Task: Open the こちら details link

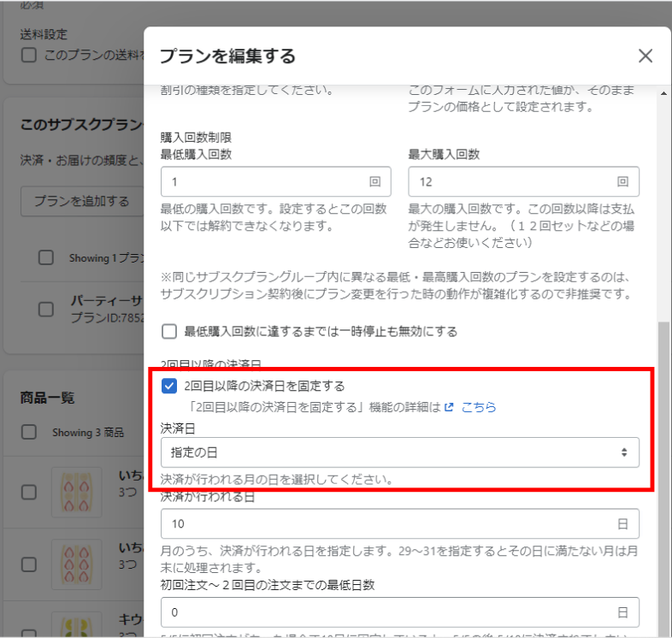Action: pyautogui.click(x=479, y=407)
